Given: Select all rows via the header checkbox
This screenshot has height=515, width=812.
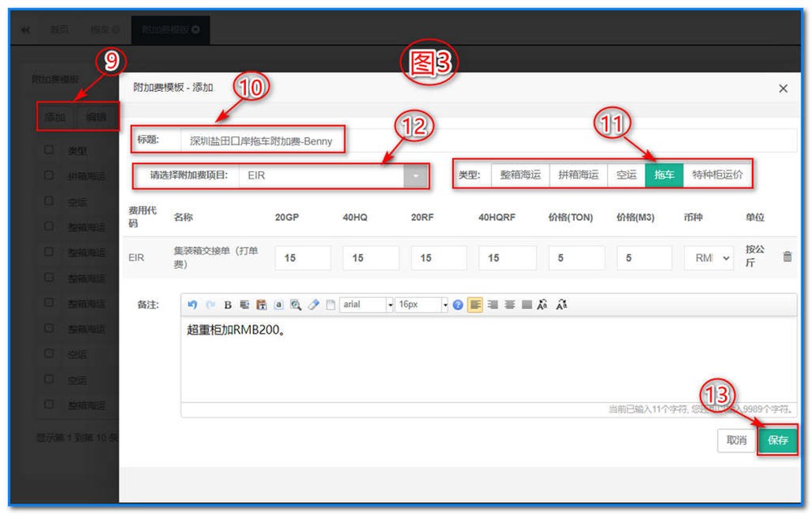Looking at the screenshot, I should (47, 149).
